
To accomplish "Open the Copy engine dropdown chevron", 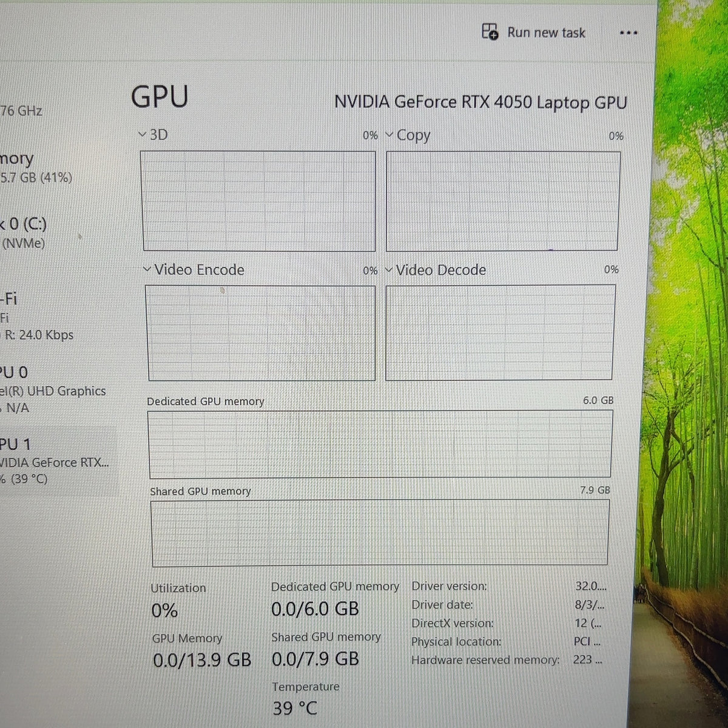I will (x=389, y=135).
